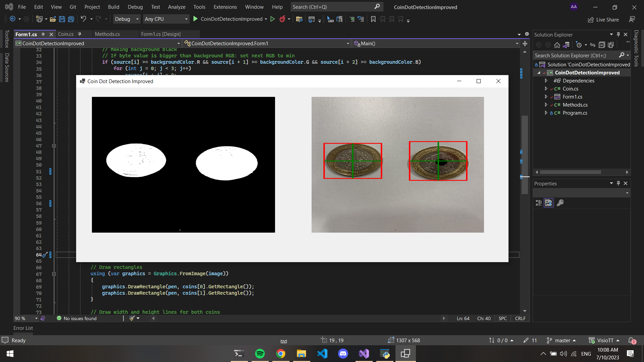Click Sync with Active Document icon
644x362 pixels.
(x=593, y=45)
